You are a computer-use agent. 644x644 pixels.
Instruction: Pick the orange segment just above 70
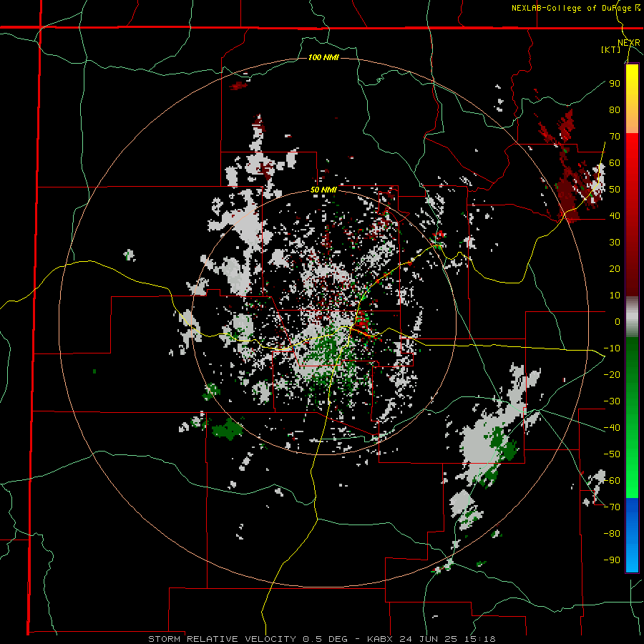(632, 123)
